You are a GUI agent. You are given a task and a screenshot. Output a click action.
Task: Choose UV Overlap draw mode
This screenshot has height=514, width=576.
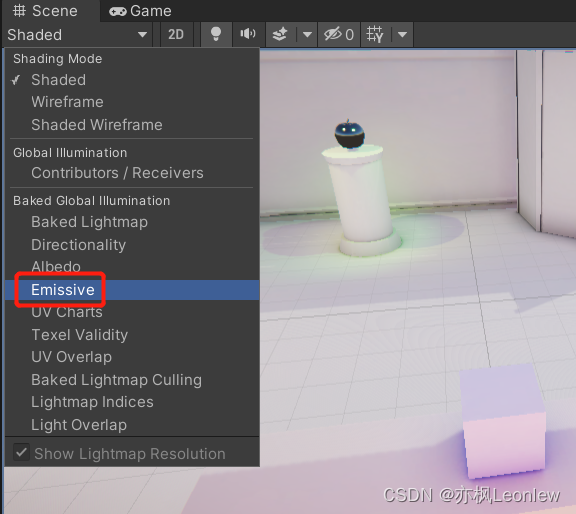[x=132, y=357]
